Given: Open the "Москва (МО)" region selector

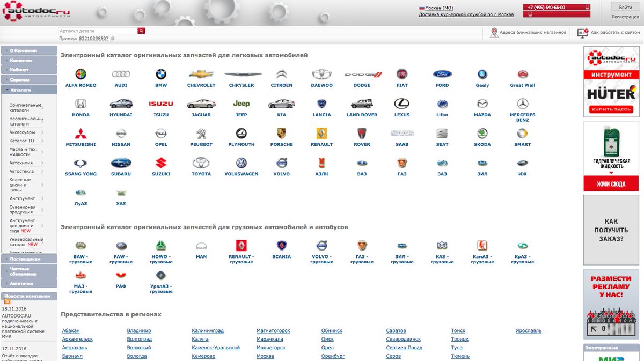Looking at the screenshot, I should [x=439, y=8].
